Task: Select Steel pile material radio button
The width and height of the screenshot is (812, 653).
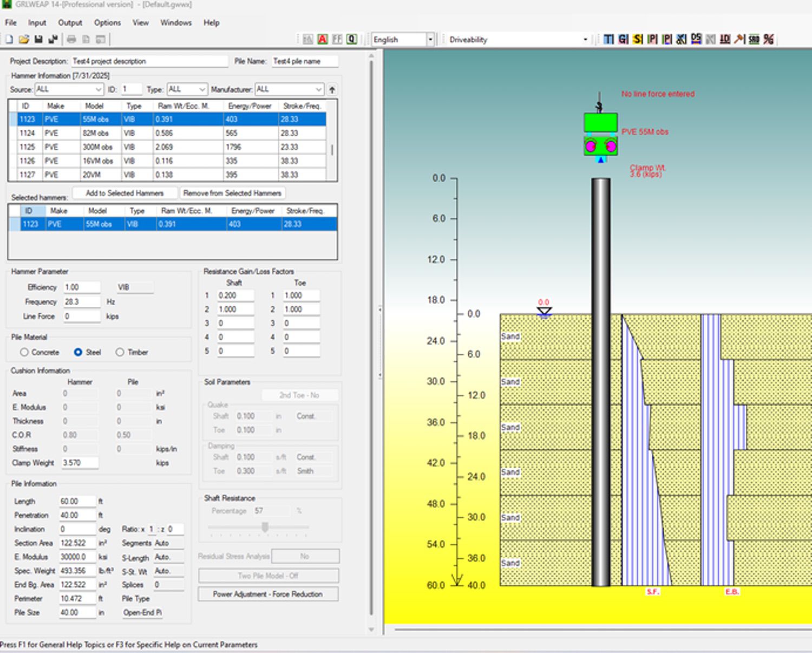Action: coord(78,352)
